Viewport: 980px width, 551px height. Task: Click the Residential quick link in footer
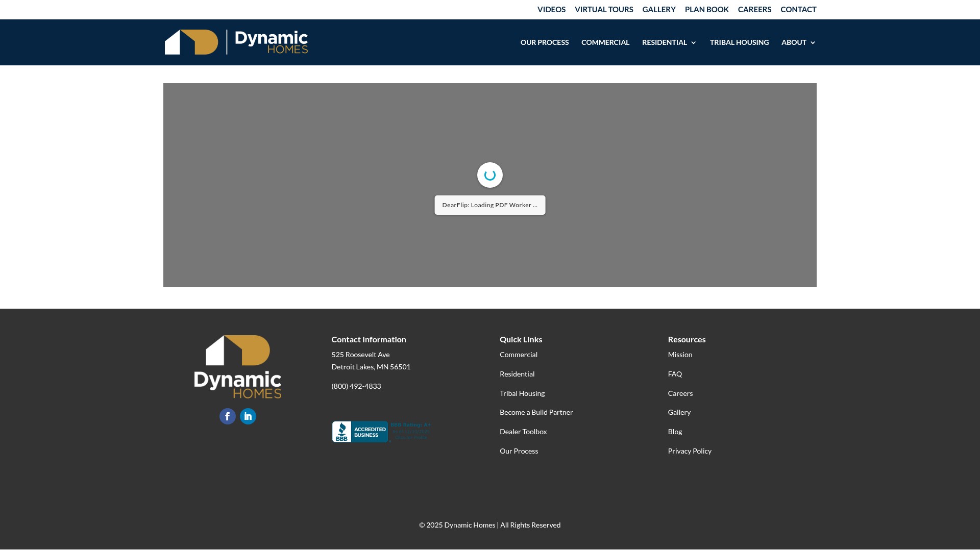(x=517, y=374)
